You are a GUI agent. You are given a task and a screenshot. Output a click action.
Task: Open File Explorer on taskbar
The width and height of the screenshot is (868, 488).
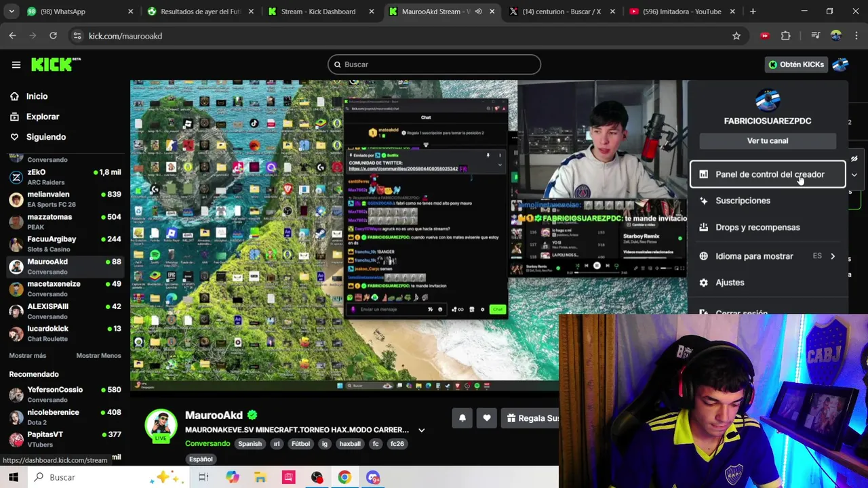coord(260,477)
